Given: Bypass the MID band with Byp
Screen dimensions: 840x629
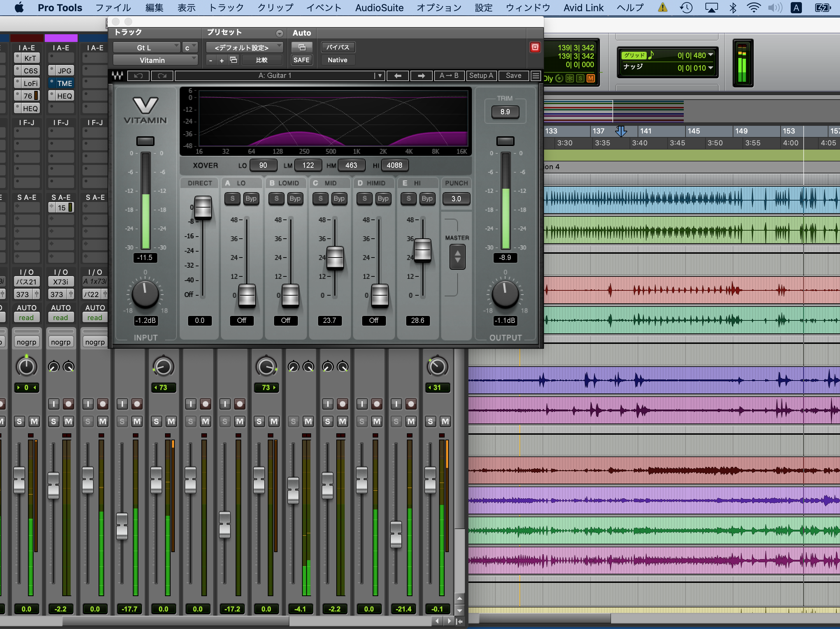Looking at the screenshot, I should tap(339, 198).
